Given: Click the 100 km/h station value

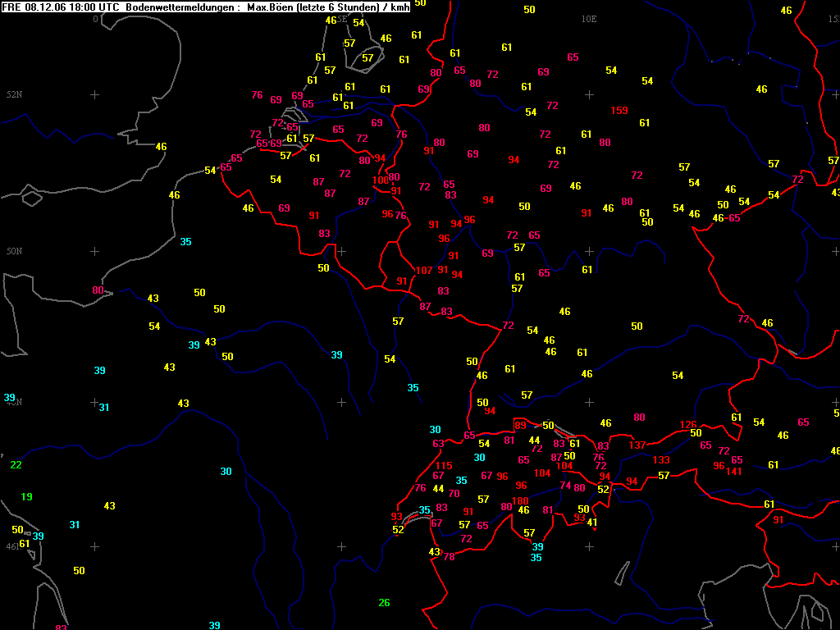Looking at the screenshot, I should 381,180.
